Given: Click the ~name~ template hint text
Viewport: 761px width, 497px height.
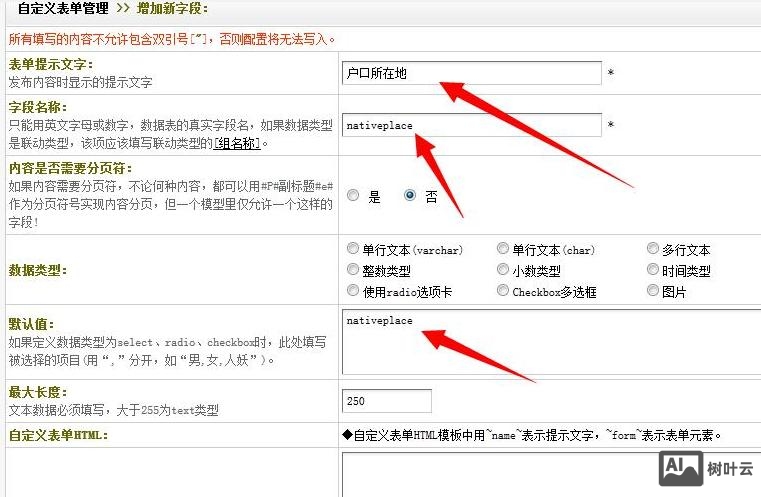Looking at the screenshot, I should [x=532, y=435].
